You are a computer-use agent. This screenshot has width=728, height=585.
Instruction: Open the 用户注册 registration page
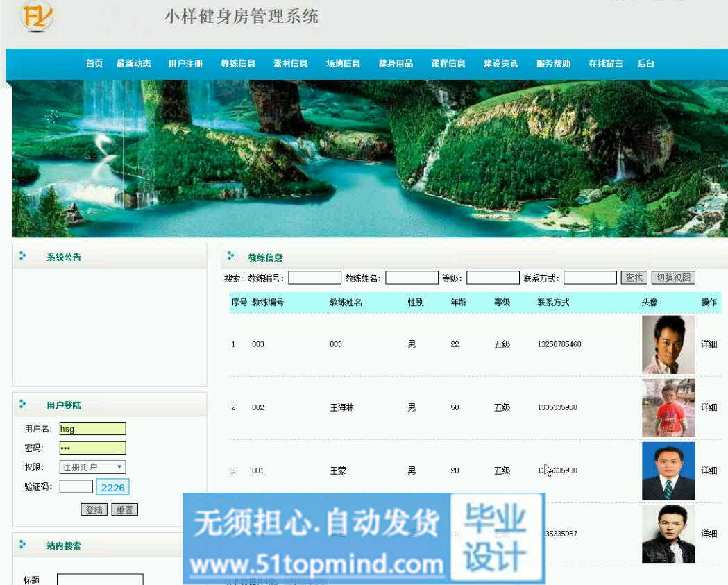click(x=186, y=63)
